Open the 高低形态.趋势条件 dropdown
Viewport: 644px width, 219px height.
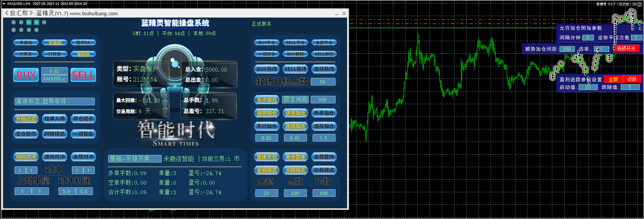(x=55, y=101)
